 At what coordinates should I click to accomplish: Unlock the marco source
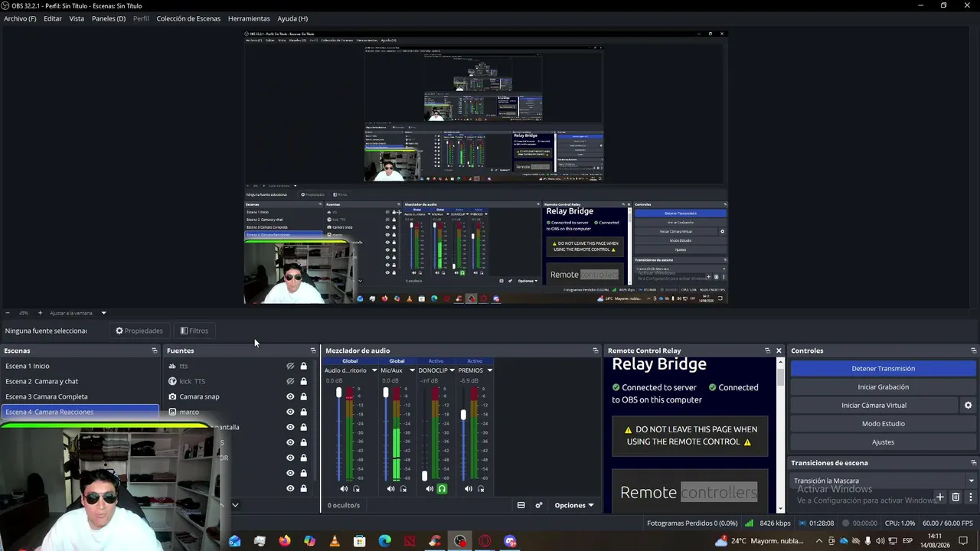tap(304, 412)
